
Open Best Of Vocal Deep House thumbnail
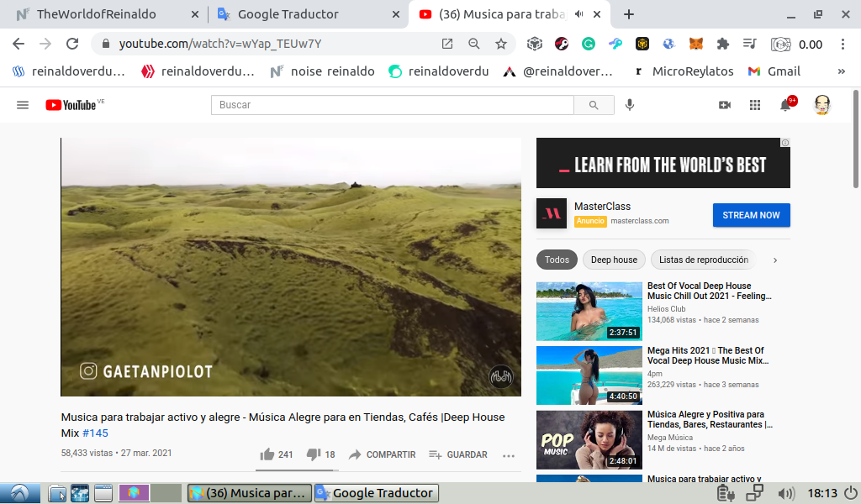[x=589, y=311]
